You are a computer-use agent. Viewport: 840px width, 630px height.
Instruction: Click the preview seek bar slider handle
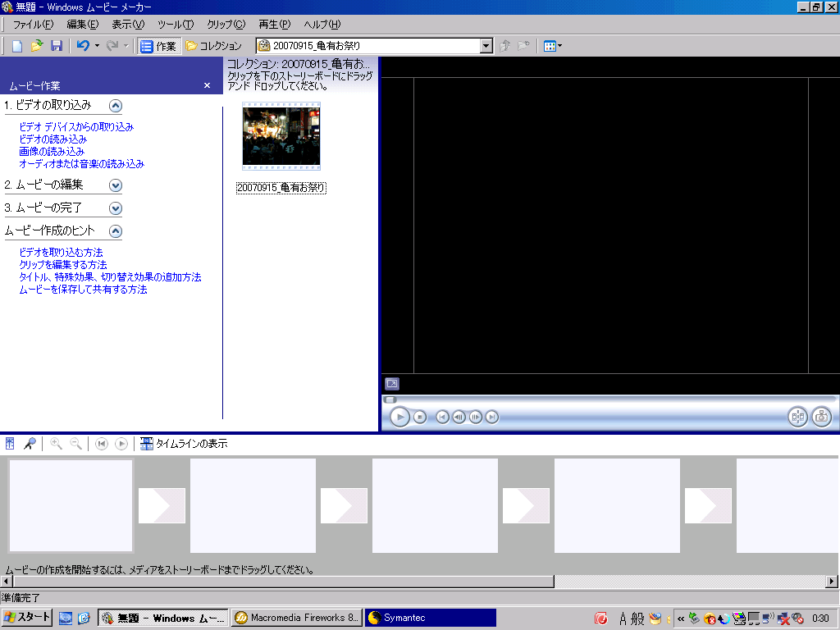point(390,399)
